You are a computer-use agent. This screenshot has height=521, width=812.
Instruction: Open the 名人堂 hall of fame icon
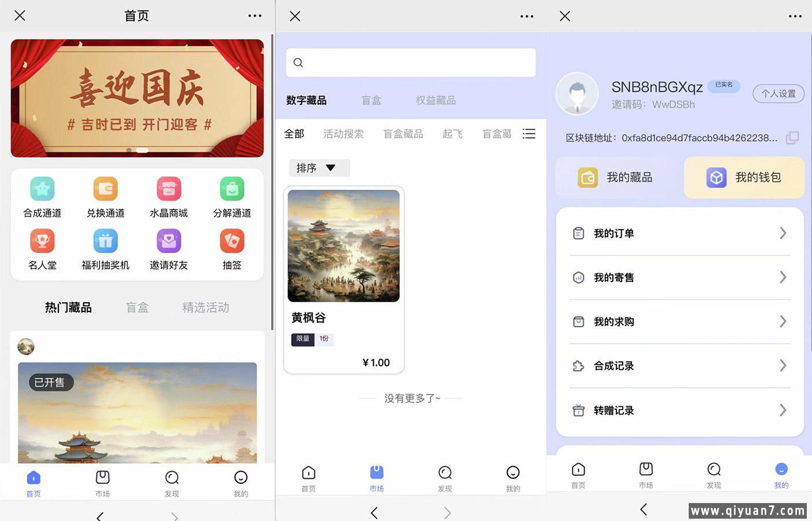(42, 241)
